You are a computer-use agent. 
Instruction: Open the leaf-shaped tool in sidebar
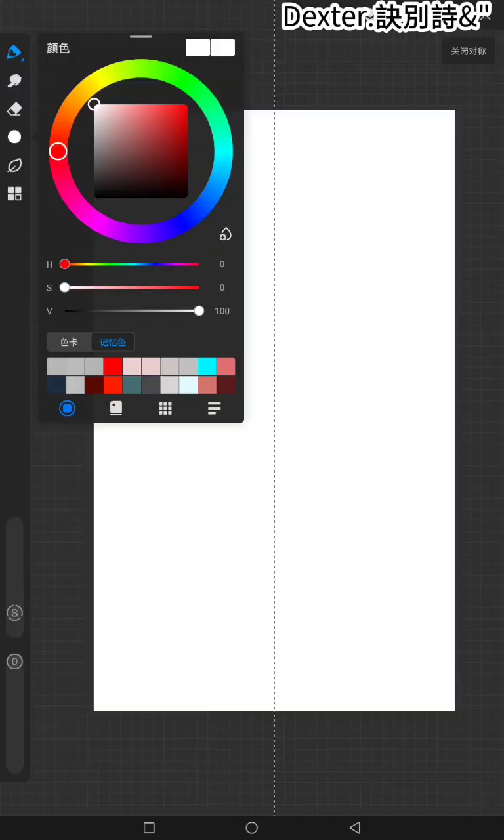click(14, 165)
